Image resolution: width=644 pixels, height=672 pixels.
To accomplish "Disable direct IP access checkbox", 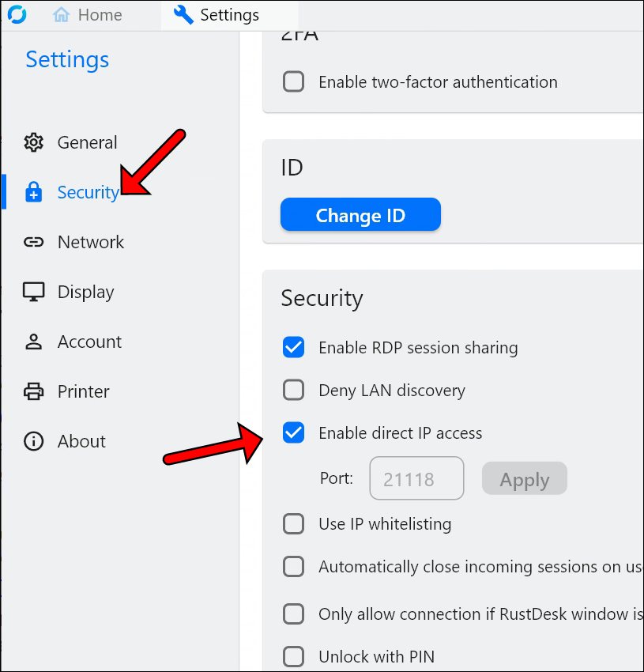I will click(293, 433).
